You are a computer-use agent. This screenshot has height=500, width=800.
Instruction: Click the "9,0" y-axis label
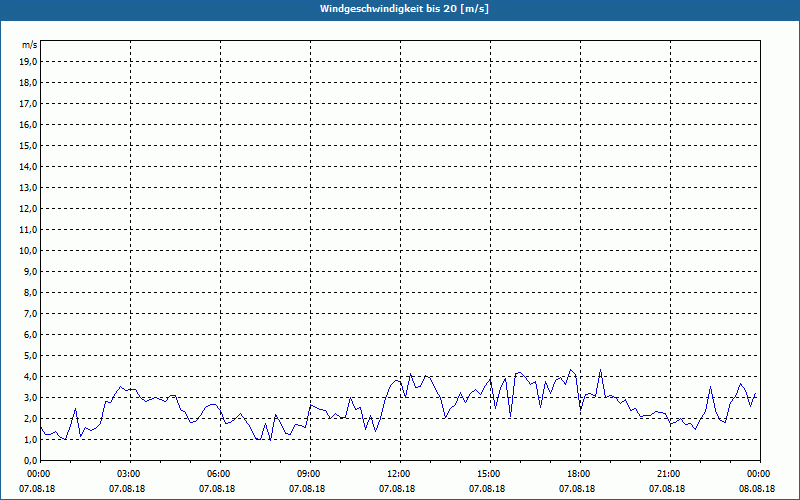(31, 271)
